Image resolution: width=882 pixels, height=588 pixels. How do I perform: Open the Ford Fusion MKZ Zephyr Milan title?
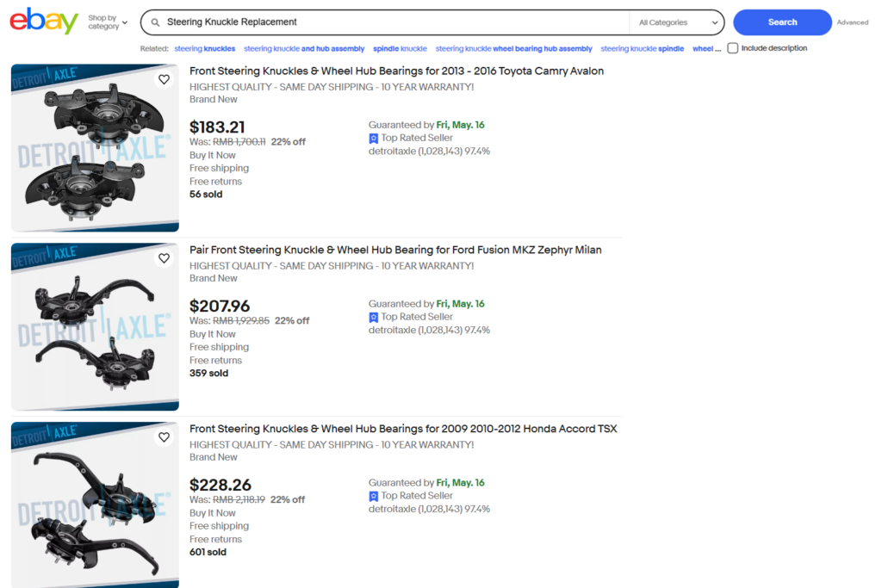click(395, 250)
